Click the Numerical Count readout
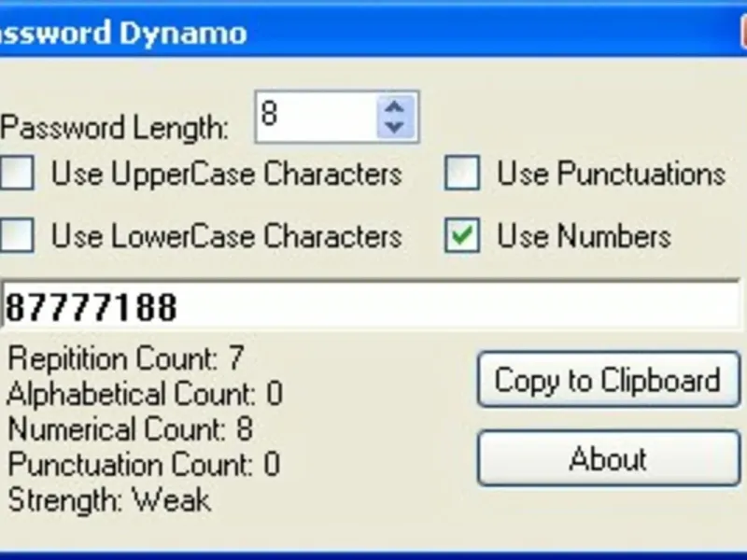Image resolution: width=747 pixels, height=560 pixels. point(130,429)
